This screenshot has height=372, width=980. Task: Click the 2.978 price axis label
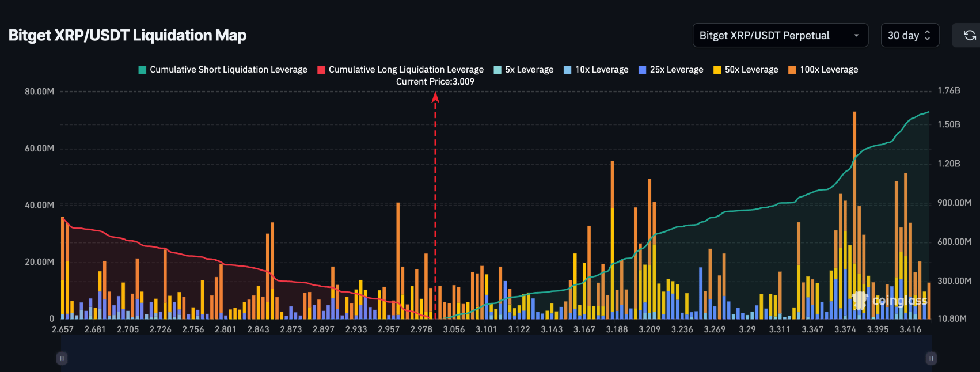tap(421, 329)
